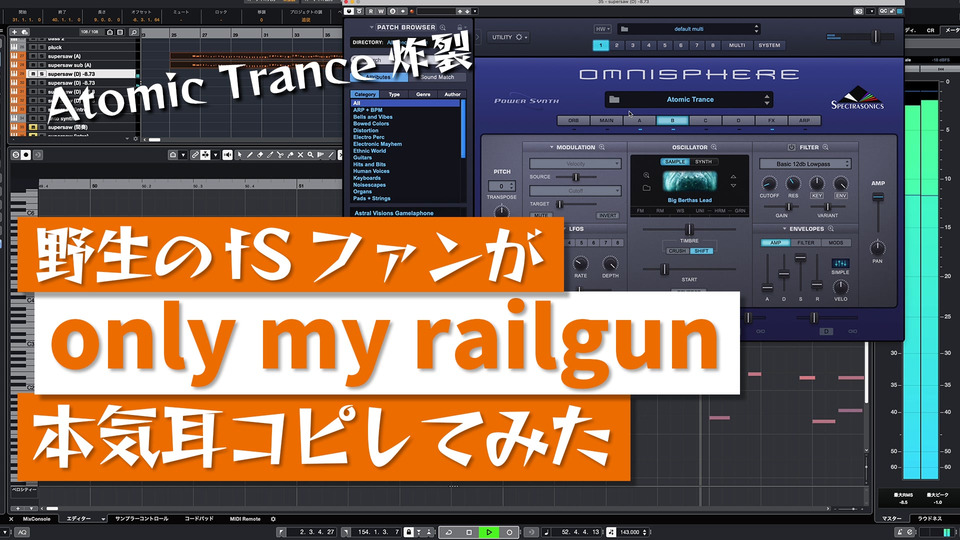The width and height of the screenshot is (960, 540).
Task: Open folder icon beside default multi
Action: coord(624,29)
